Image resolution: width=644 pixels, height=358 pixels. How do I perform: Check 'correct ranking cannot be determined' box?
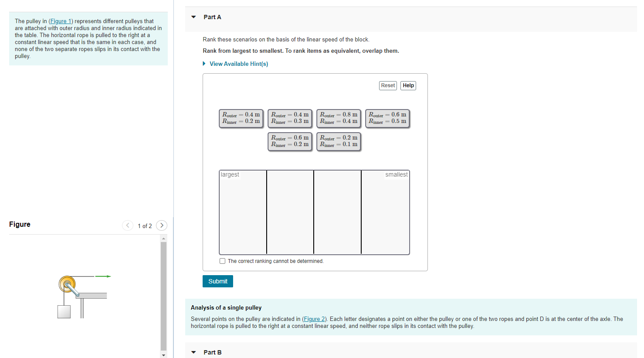[223, 261]
